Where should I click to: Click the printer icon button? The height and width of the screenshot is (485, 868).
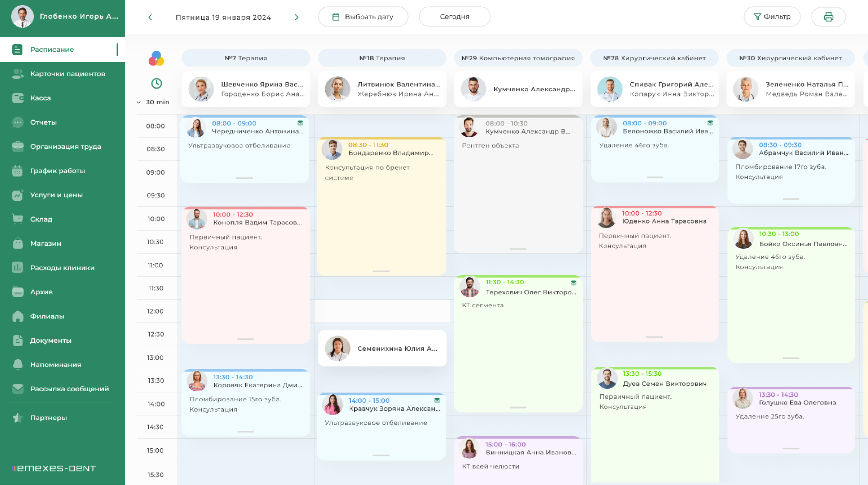(828, 17)
